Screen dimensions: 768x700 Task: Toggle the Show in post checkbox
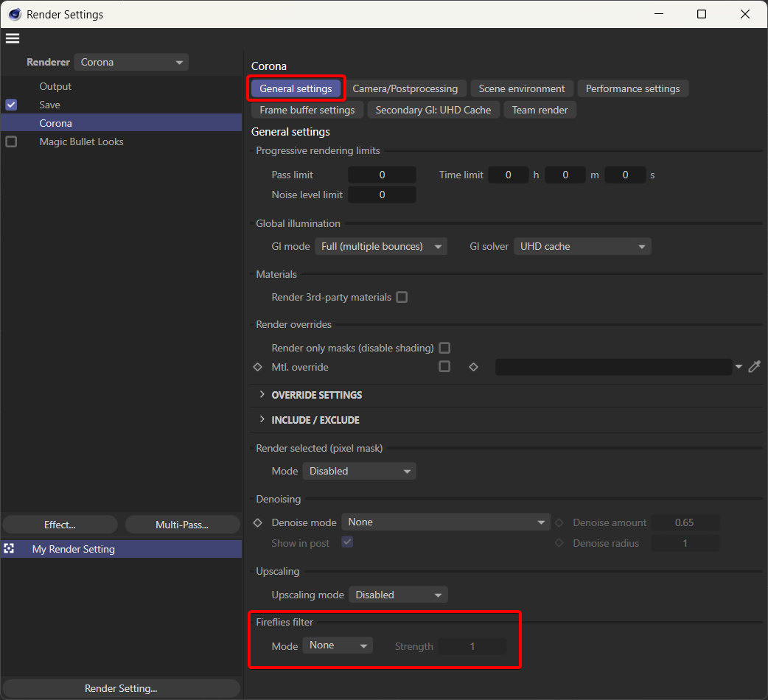click(347, 542)
